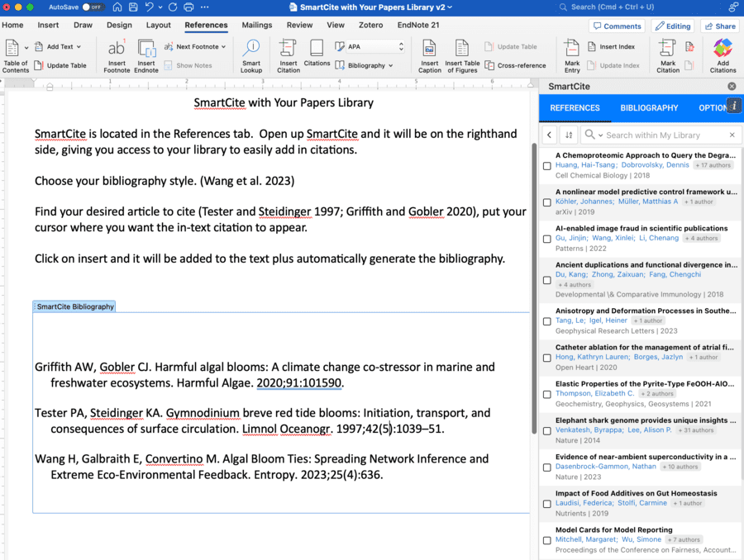This screenshot has width=744, height=560.
Task: Open the Mailings ribbon tab
Action: pos(257,25)
